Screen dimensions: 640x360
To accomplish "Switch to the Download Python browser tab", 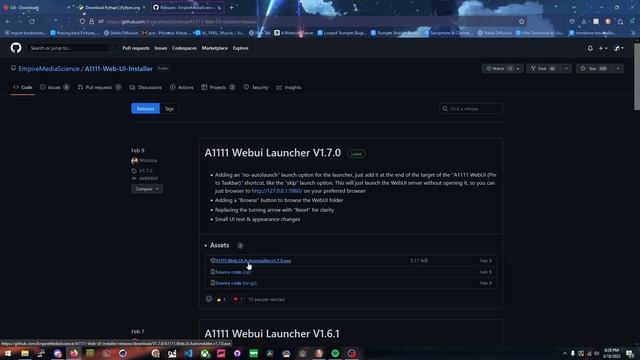I will [x=112, y=7].
